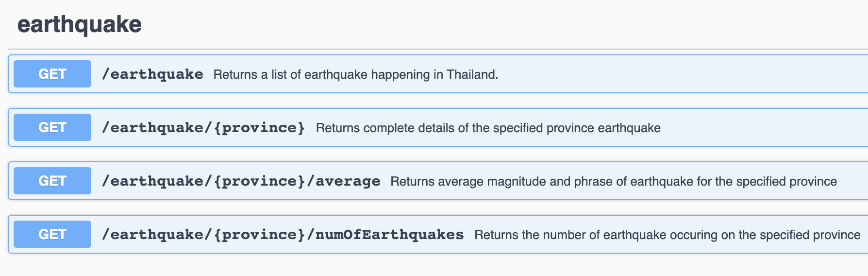Click GET badge of numOfEarthquakes endpoint
Image resolution: width=868 pixels, height=276 pixels.
(52, 234)
